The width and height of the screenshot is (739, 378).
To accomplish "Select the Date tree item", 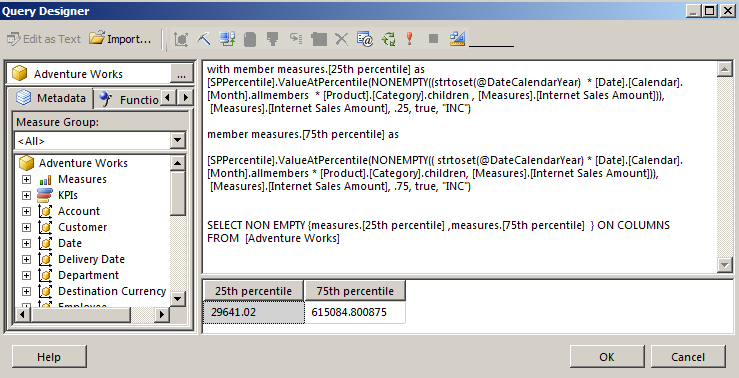I will [x=70, y=243].
